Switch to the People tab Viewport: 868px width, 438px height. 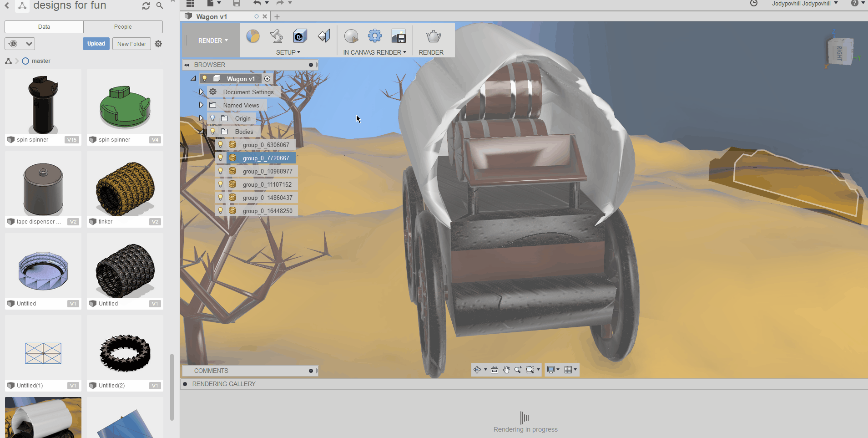coord(122,26)
